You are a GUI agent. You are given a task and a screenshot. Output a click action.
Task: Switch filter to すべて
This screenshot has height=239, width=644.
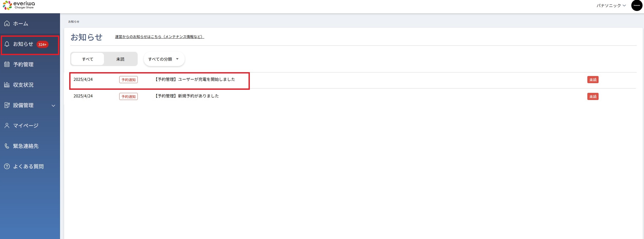point(88,59)
